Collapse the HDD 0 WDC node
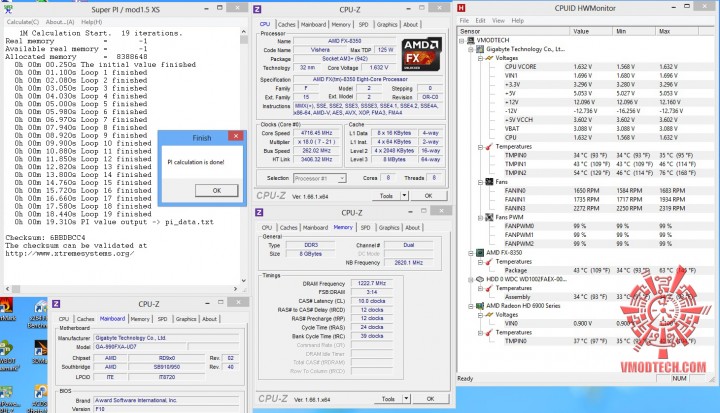 coord(471,279)
